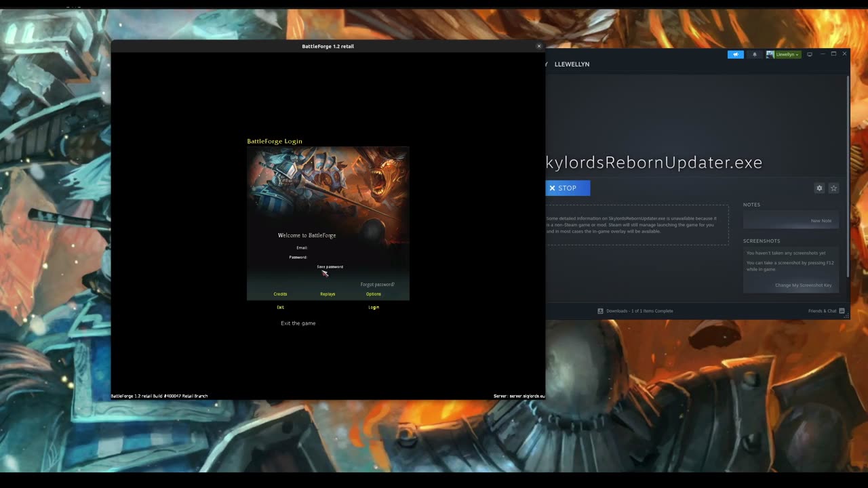868x488 pixels.
Task: Maximize the Steam window
Action: 833,54
